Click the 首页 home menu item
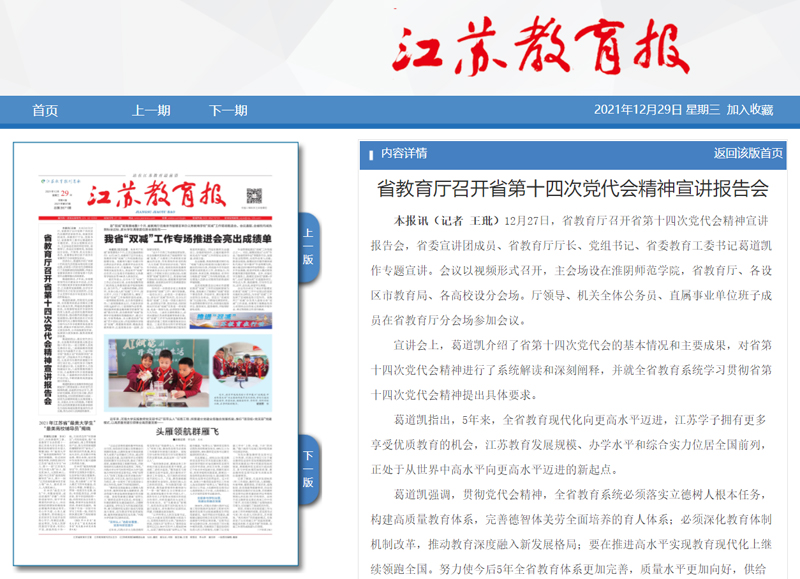This screenshot has width=800, height=579. 45,110
